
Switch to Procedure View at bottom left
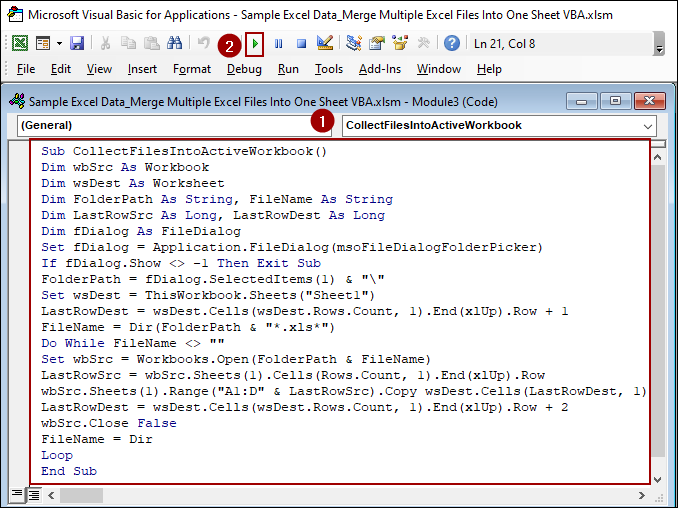click(x=17, y=495)
